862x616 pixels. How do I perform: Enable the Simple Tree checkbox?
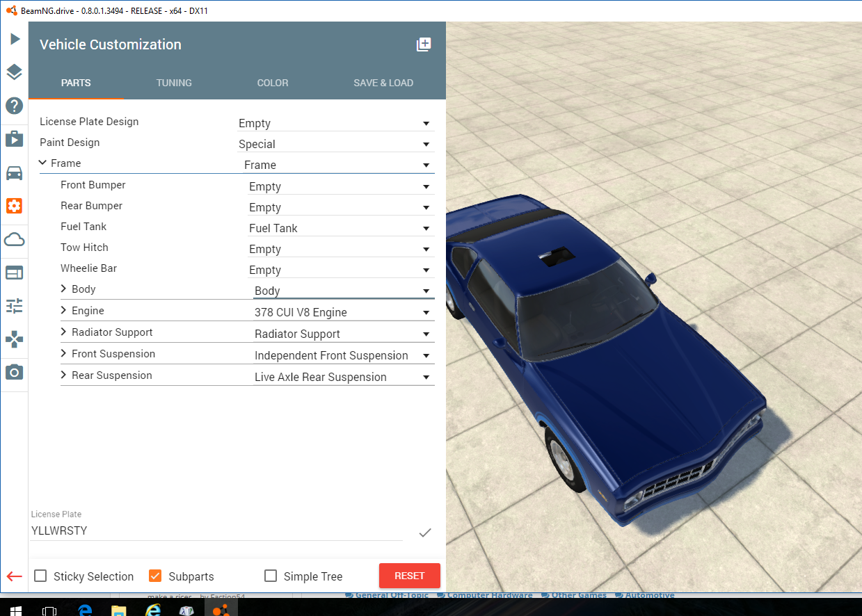[x=271, y=576]
